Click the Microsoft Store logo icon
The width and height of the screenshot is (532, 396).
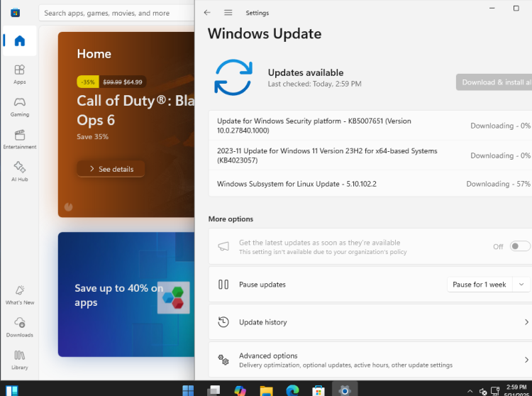click(x=16, y=13)
